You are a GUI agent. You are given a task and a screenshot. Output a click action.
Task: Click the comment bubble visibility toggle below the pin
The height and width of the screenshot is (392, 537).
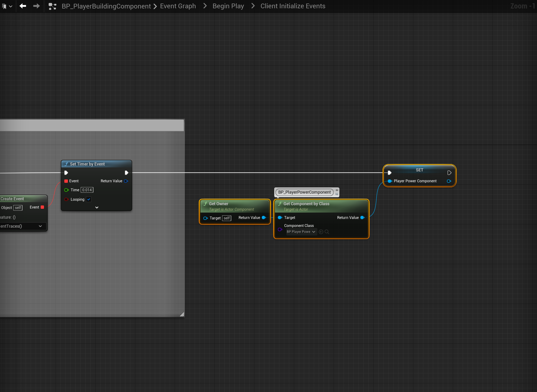337,194
